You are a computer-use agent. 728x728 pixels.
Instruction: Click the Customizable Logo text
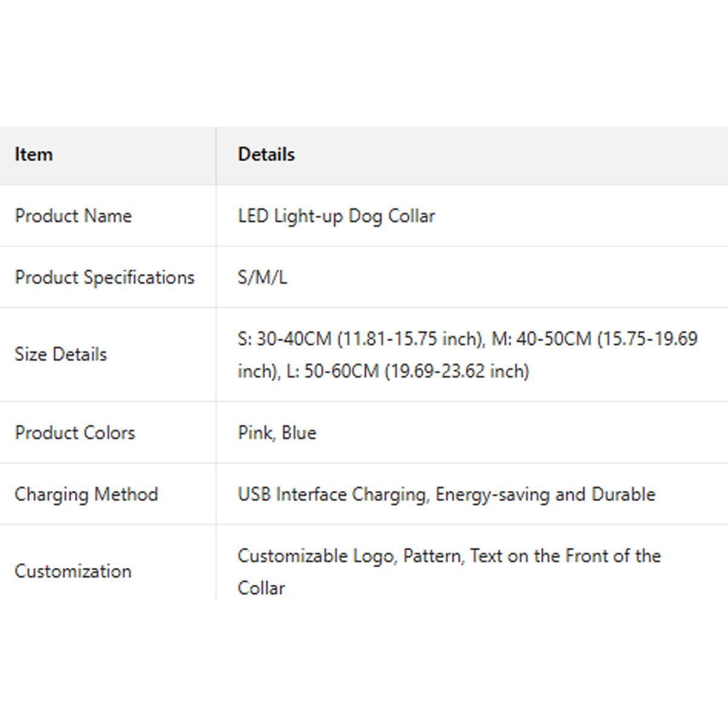tap(315, 556)
